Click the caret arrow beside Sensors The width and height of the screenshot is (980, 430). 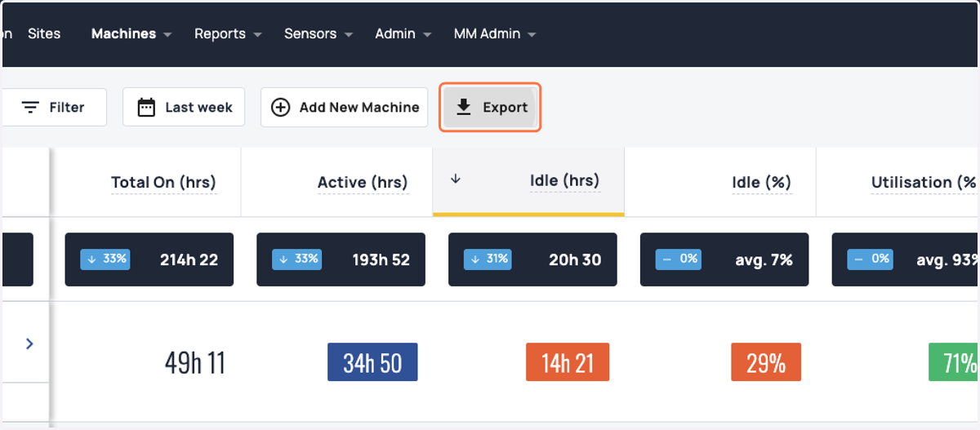coord(348,35)
